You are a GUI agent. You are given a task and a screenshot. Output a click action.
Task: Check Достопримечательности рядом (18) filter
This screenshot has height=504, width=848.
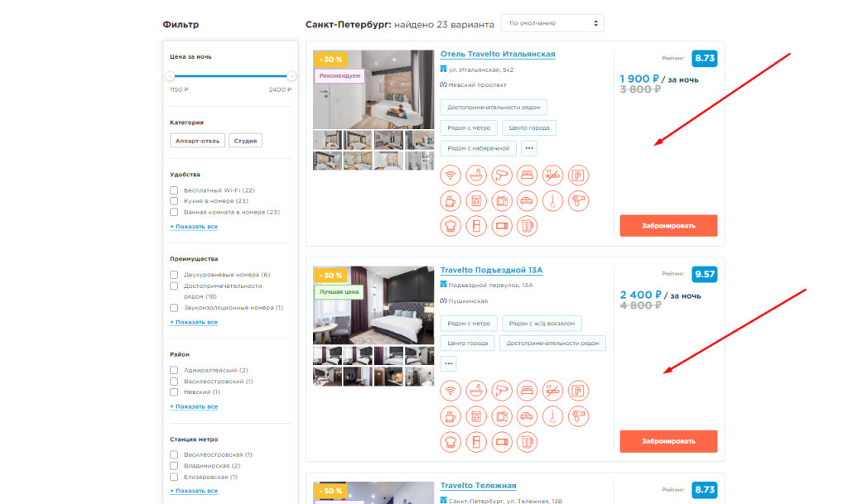(174, 286)
